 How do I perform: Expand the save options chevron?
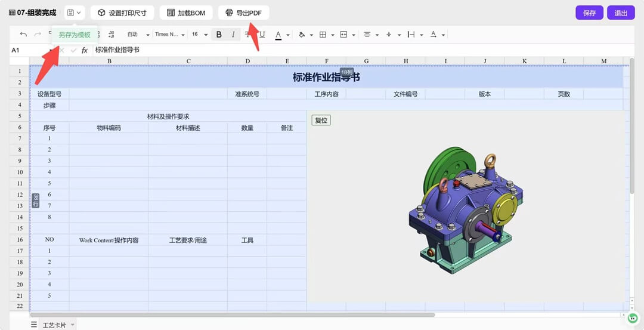(x=79, y=13)
